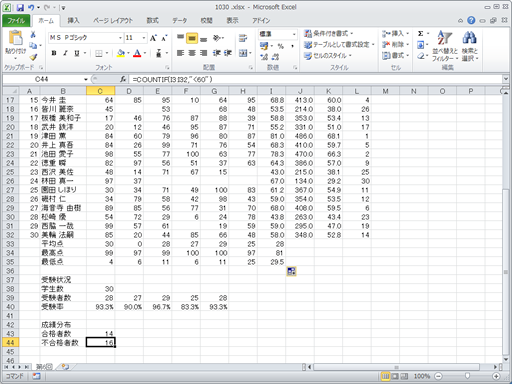This screenshot has width=512, height=384.
Task: Open the number format dropdown
Action: coord(294,34)
